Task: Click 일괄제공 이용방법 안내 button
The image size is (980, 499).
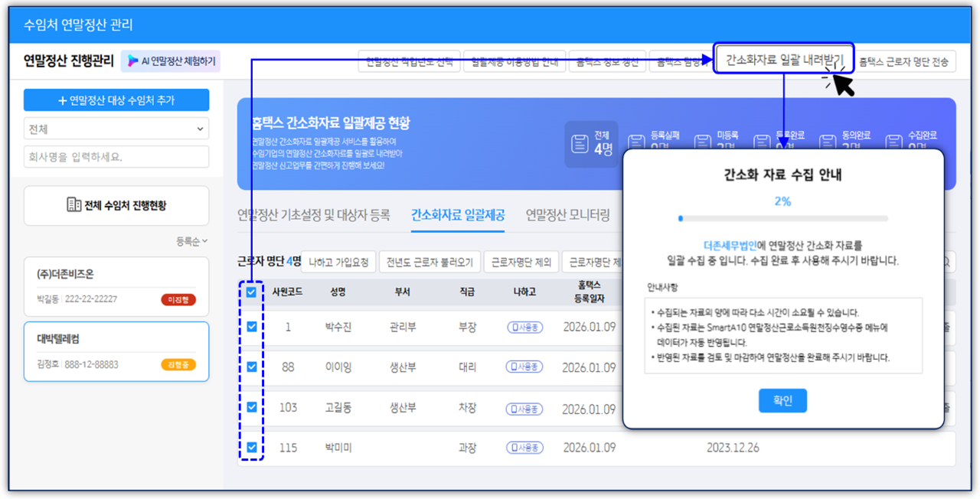Action: (x=514, y=62)
